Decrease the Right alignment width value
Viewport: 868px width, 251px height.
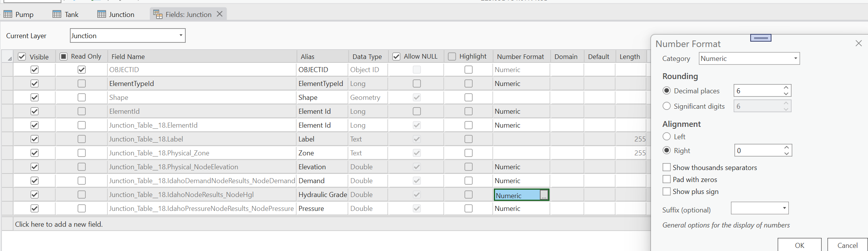point(787,153)
